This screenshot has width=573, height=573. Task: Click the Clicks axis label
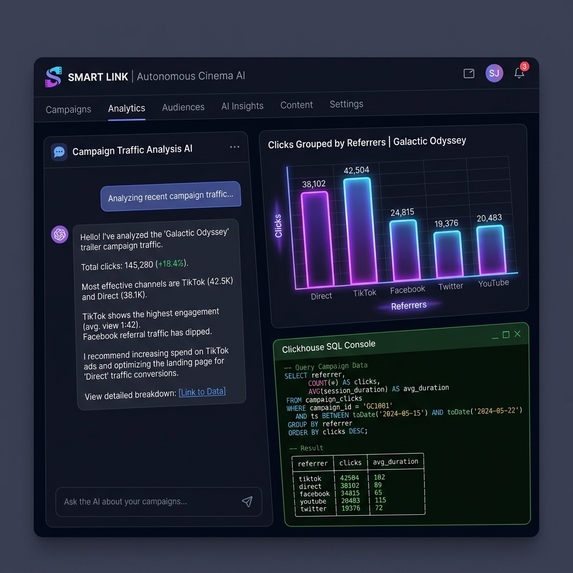tap(278, 226)
